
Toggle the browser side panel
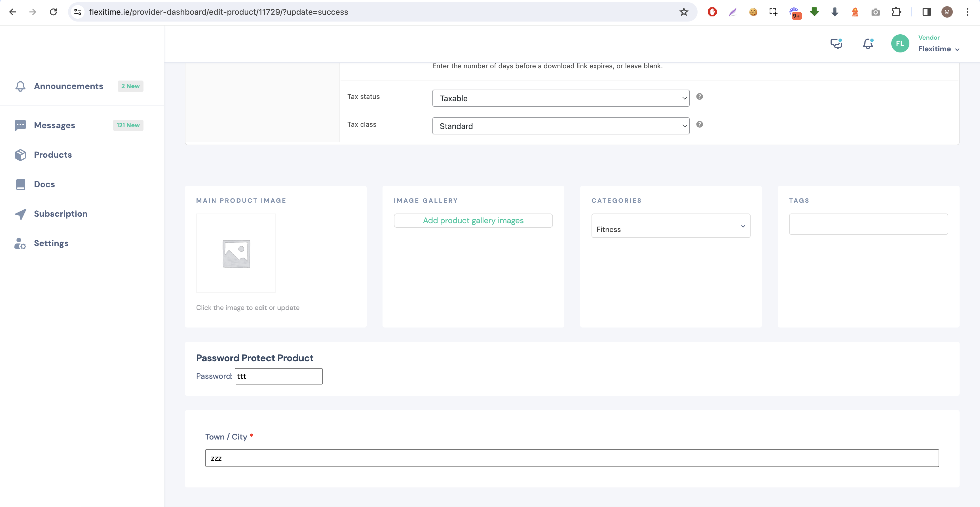tap(926, 12)
